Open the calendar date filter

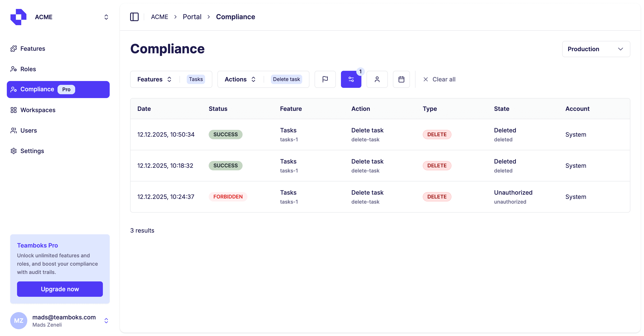pos(401,79)
